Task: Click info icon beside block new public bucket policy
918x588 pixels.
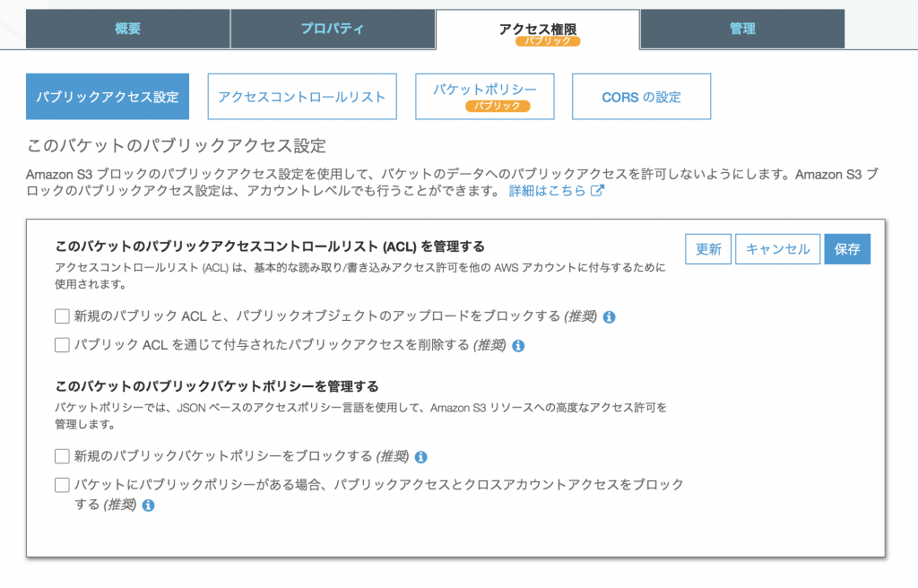Action: tap(421, 457)
